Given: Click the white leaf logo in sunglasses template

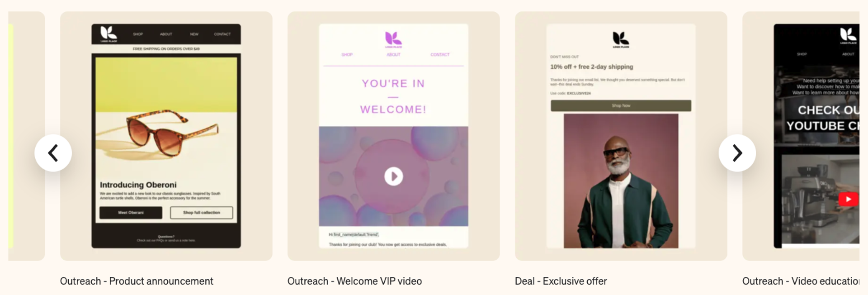Looking at the screenshot, I should pos(108,34).
